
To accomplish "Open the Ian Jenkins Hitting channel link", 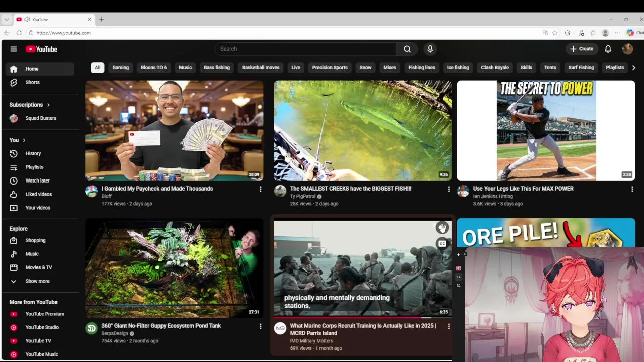I will pos(493,197).
